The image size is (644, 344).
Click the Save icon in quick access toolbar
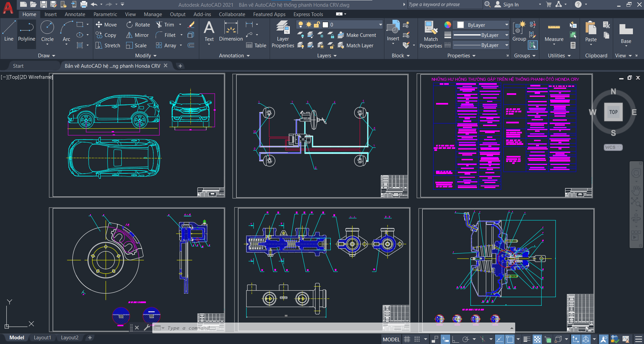[x=43, y=4]
